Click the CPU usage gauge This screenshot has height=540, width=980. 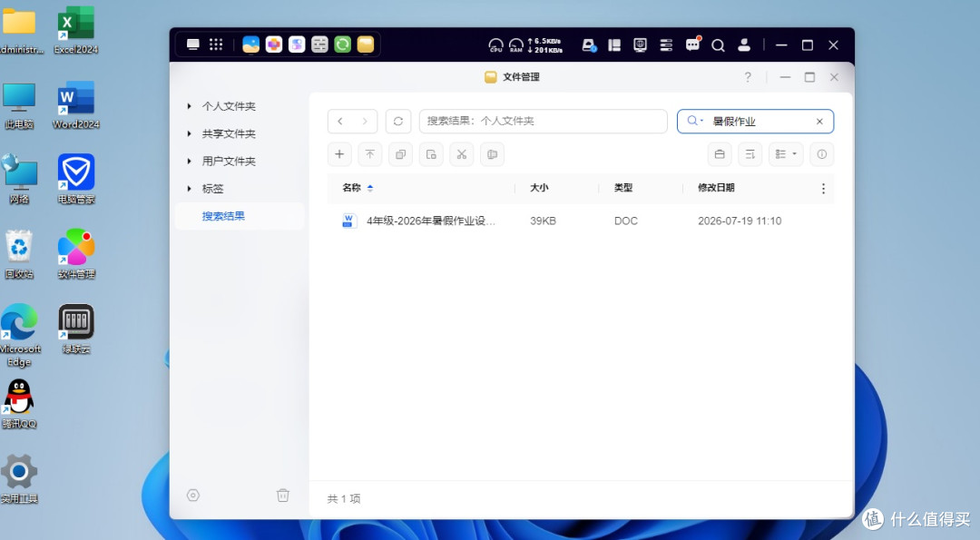(495, 45)
